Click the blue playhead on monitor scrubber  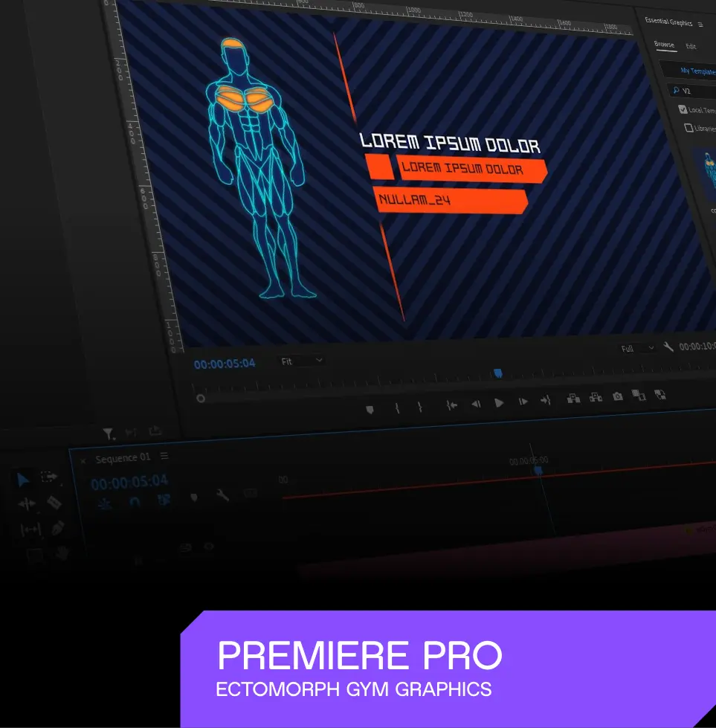click(x=498, y=373)
